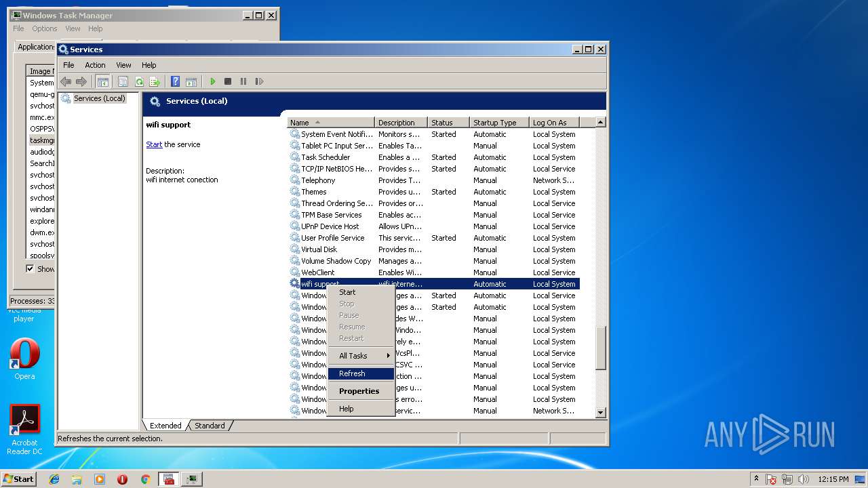Click the Start button

(x=19, y=479)
